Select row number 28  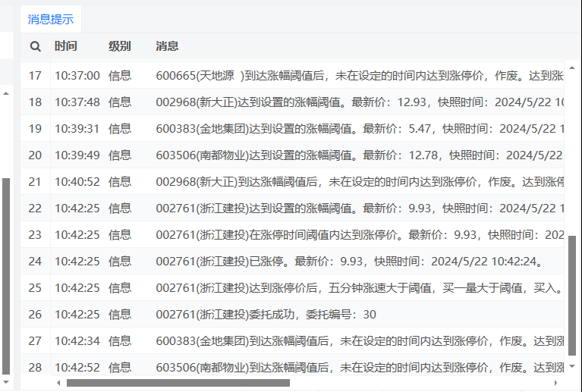click(35, 368)
